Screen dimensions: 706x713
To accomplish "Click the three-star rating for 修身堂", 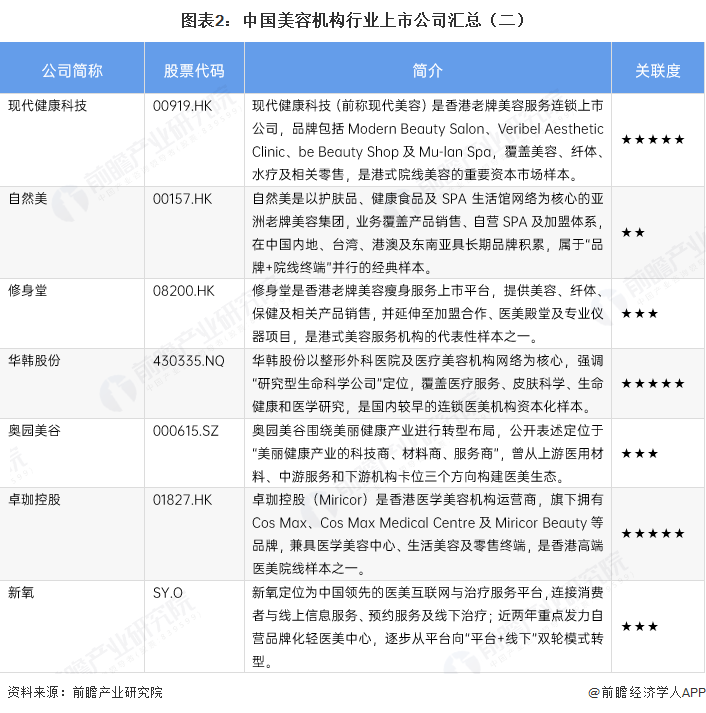I will (640, 314).
